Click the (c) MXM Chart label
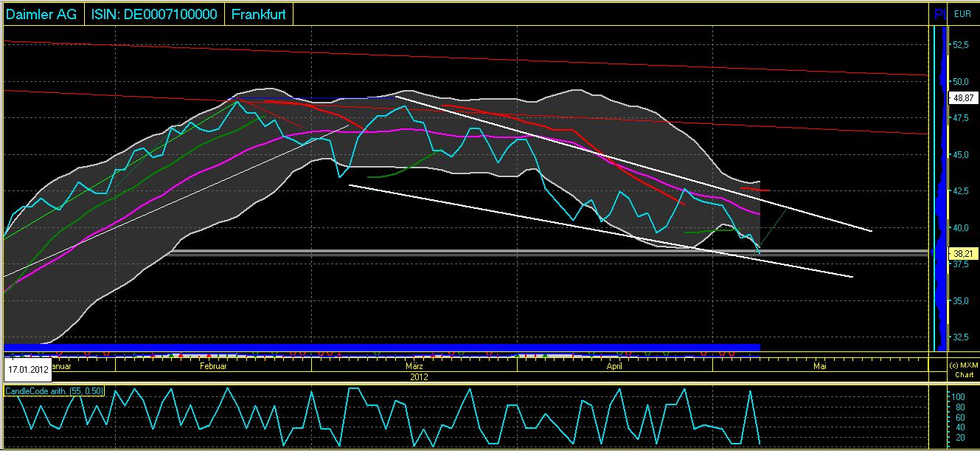The height and width of the screenshot is (451, 980). pyautogui.click(x=964, y=370)
